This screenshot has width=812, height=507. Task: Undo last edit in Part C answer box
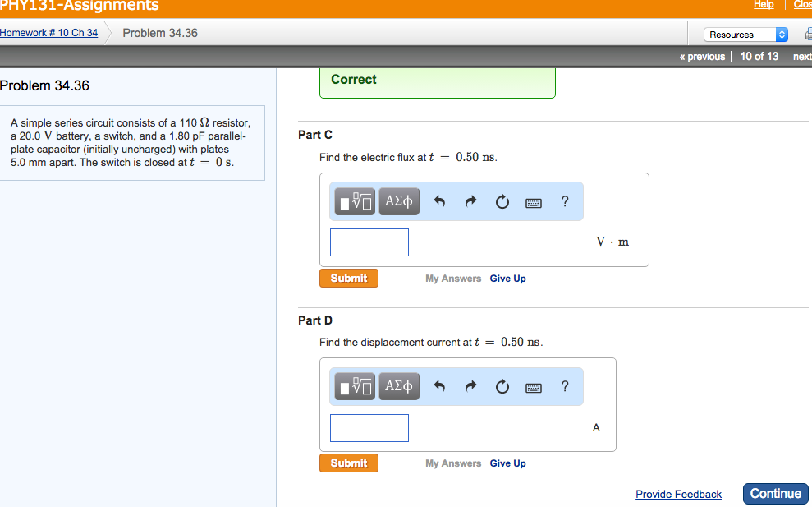click(x=439, y=200)
